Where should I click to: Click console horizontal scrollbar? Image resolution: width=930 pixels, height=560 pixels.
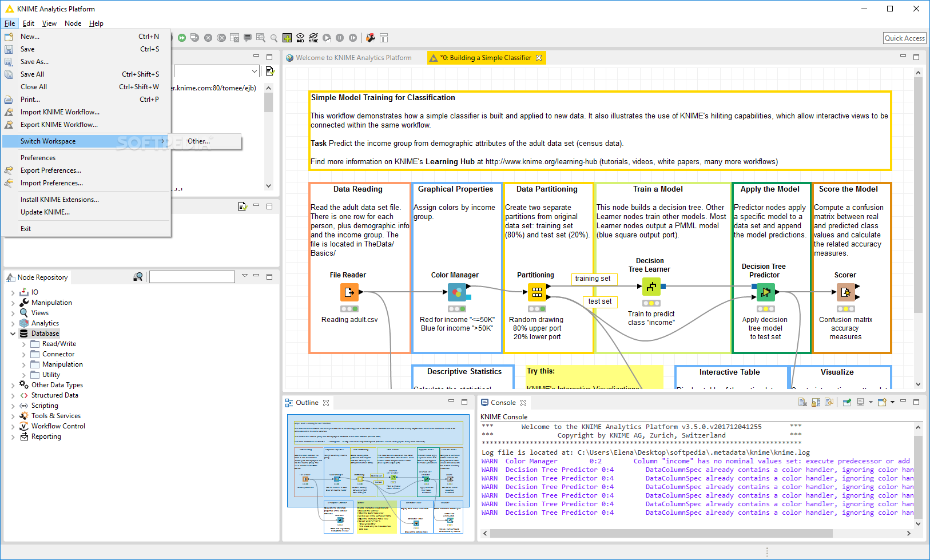(x=661, y=533)
